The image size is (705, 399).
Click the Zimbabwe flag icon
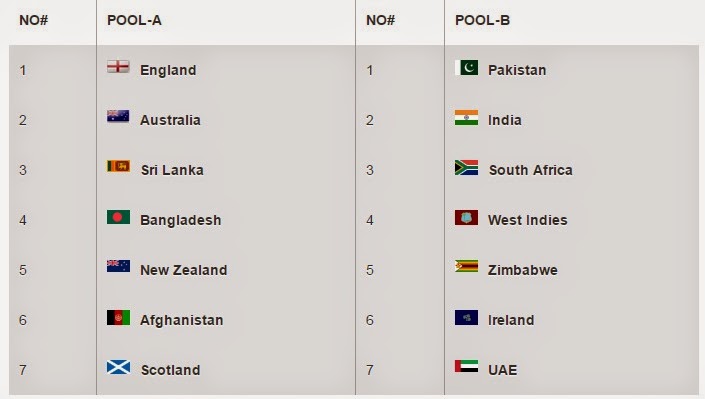(466, 267)
